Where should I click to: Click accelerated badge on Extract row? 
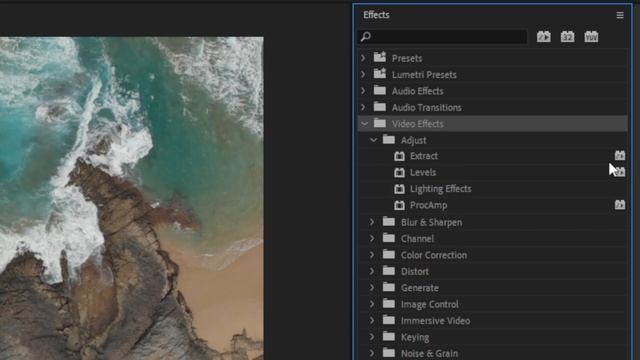(620, 156)
